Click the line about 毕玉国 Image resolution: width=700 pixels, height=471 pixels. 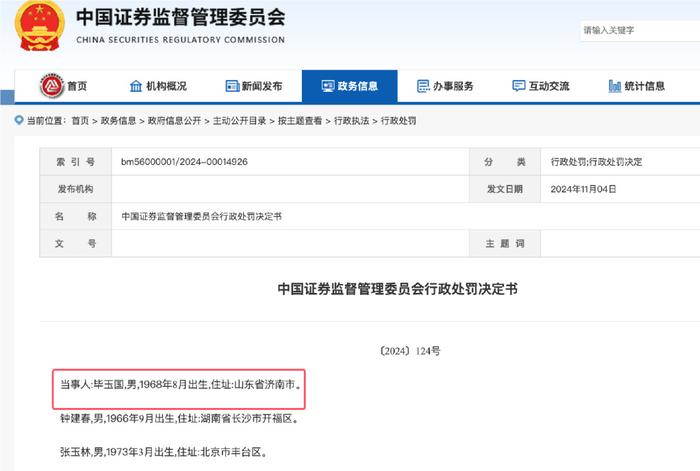[x=181, y=384]
